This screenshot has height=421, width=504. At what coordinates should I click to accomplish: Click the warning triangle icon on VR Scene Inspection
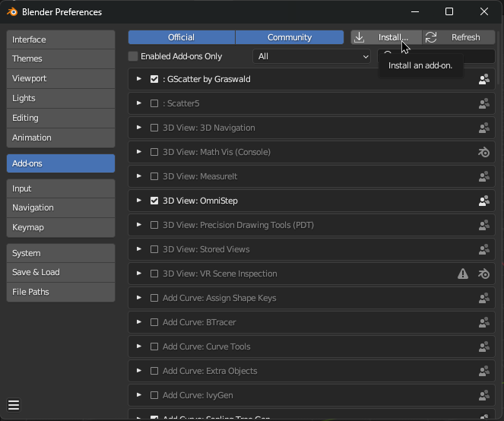pyautogui.click(x=463, y=274)
